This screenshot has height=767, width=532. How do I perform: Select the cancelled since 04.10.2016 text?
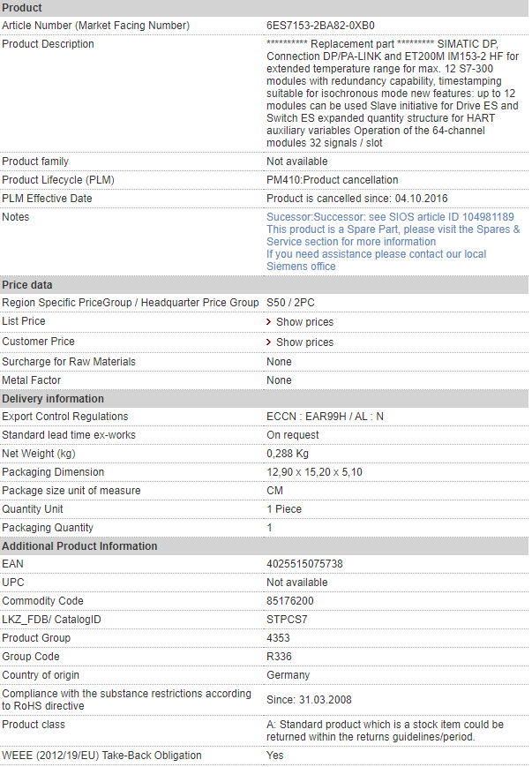[x=357, y=199]
